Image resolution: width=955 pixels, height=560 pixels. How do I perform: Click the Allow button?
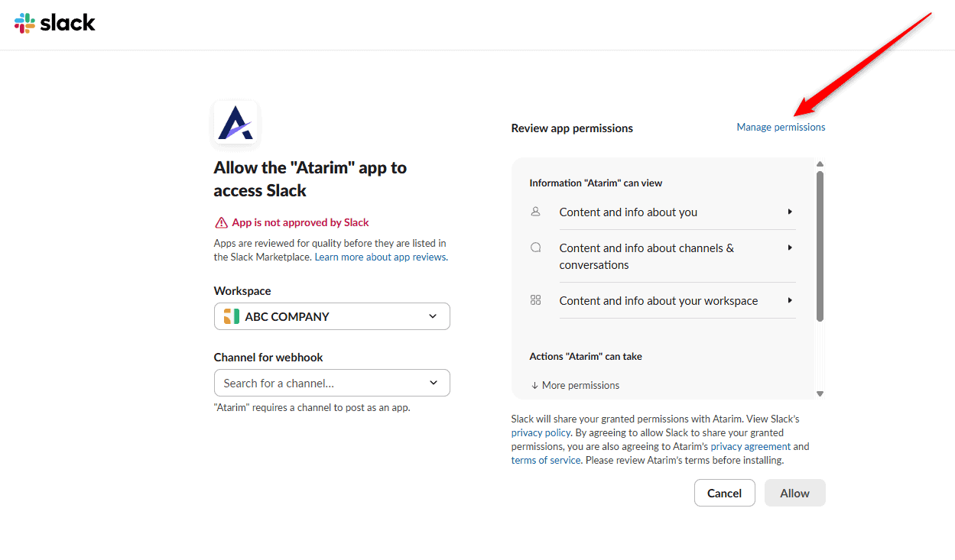pyautogui.click(x=794, y=493)
